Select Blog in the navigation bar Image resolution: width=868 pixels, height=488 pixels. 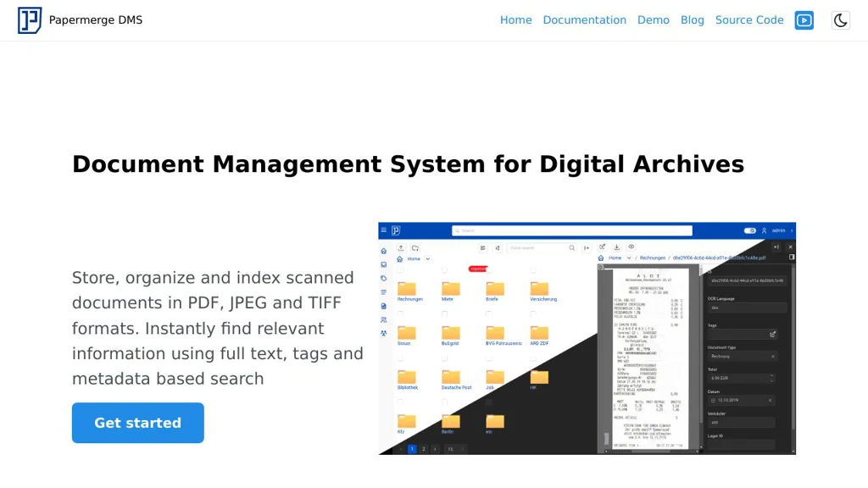click(693, 19)
